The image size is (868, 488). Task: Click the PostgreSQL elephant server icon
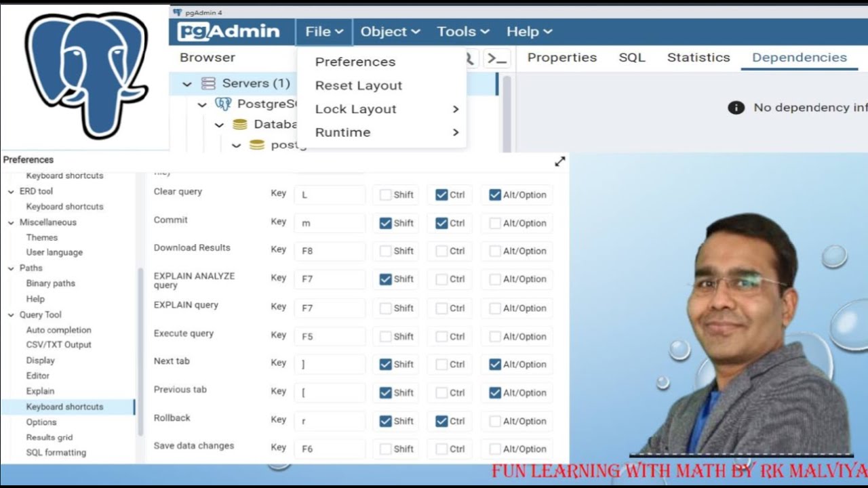pos(223,104)
